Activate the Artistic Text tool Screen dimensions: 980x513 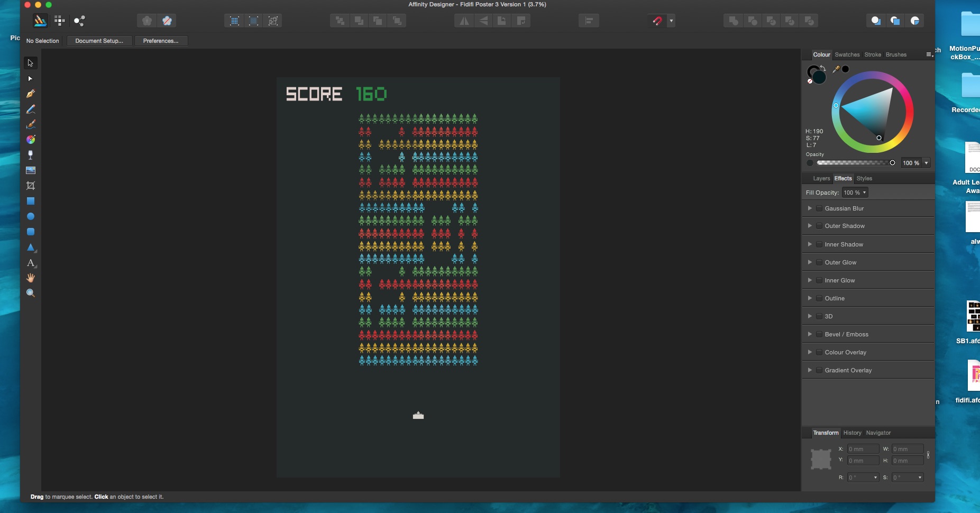[x=31, y=263]
